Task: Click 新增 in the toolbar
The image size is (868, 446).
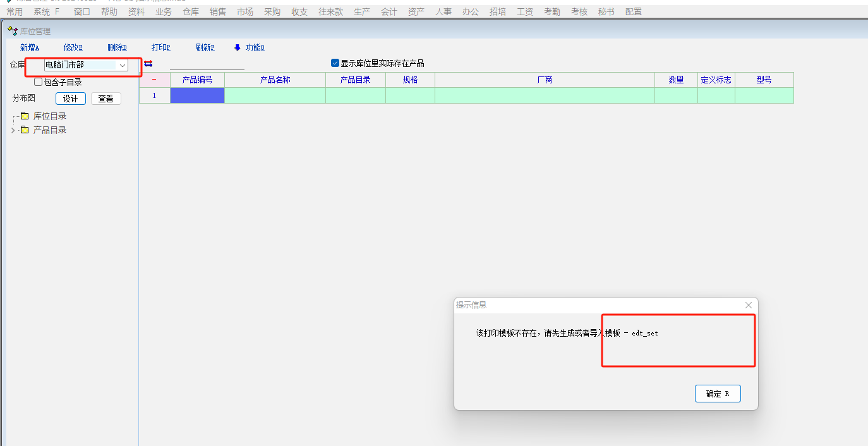Action: click(x=29, y=48)
